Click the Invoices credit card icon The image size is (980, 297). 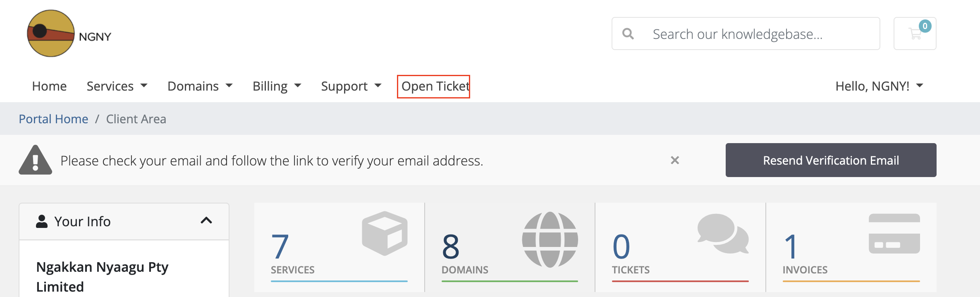(894, 234)
